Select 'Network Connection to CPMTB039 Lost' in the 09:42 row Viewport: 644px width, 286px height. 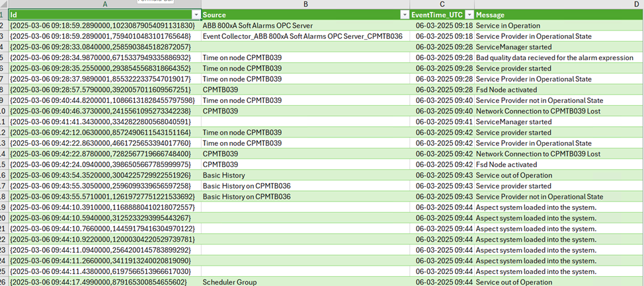pos(559,153)
